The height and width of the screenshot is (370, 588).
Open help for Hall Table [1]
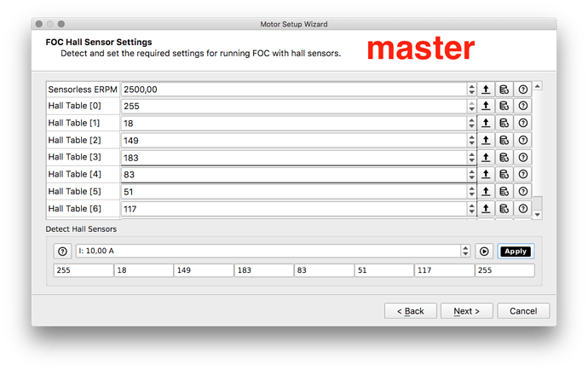tap(522, 123)
